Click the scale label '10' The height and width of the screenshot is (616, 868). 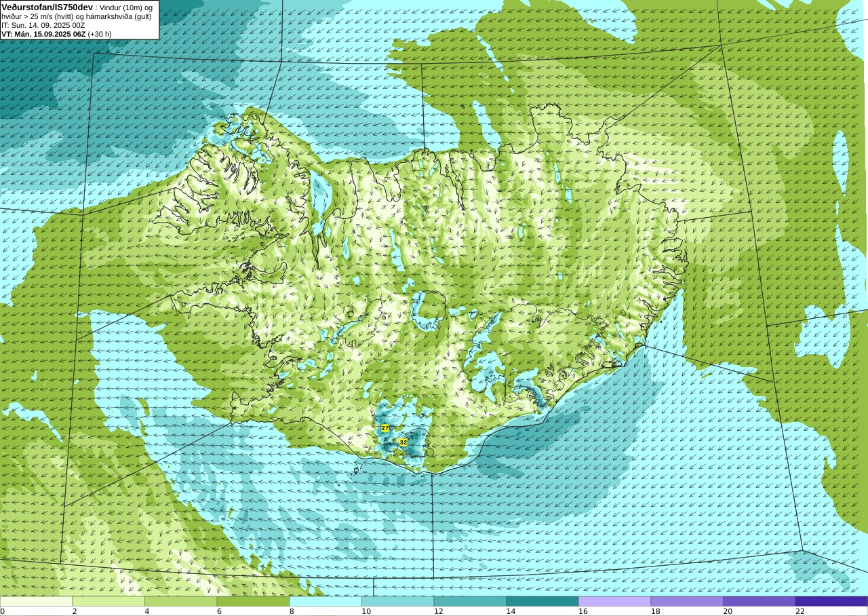click(x=366, y=611)
